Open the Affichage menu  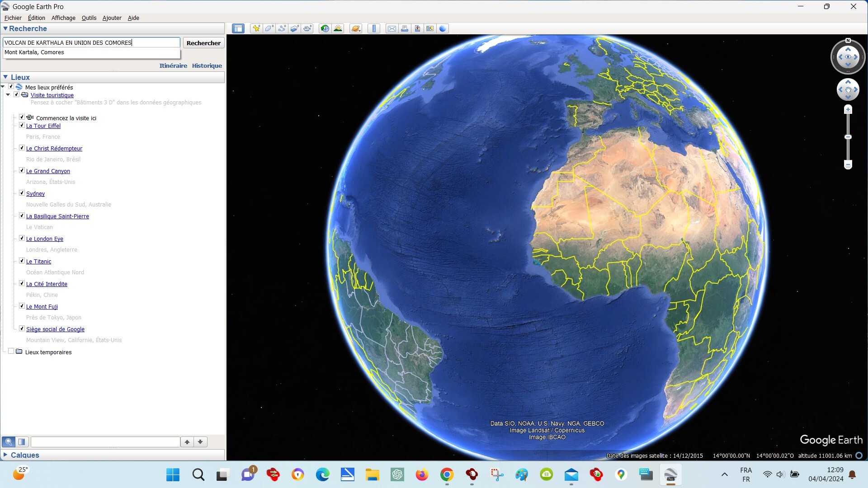coord(63,18)
